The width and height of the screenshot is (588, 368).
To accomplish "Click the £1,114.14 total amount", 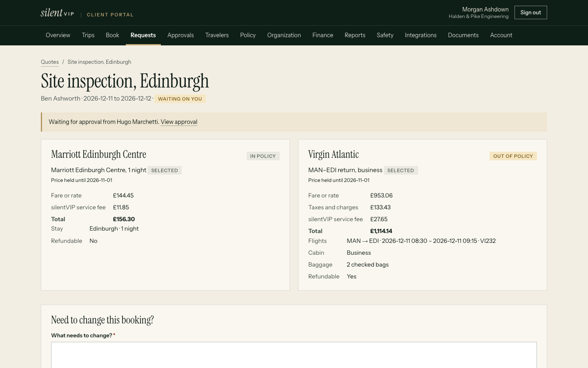I will point(381,231).
